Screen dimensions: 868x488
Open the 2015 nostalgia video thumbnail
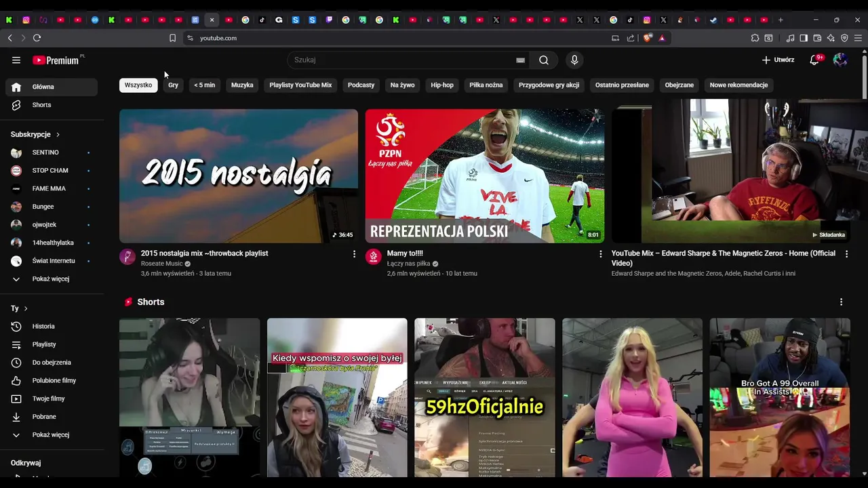pyautogui.click(x=239, y=176)
